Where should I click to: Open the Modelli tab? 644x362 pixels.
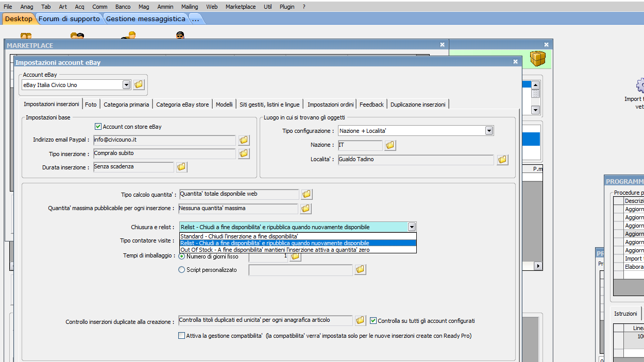[x=224, y=105]
